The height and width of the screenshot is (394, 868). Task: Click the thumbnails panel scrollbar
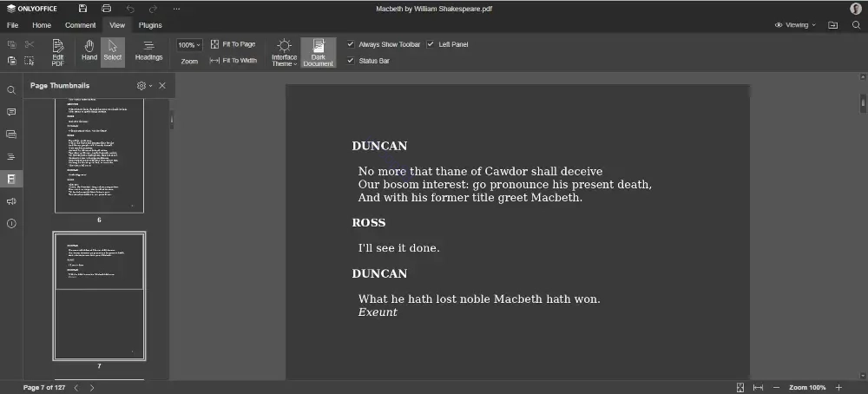click(172, 120)
